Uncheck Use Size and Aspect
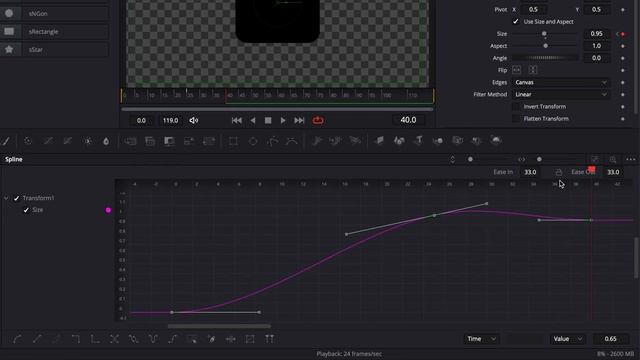The image size is (640, 360). tap(516, 22)
